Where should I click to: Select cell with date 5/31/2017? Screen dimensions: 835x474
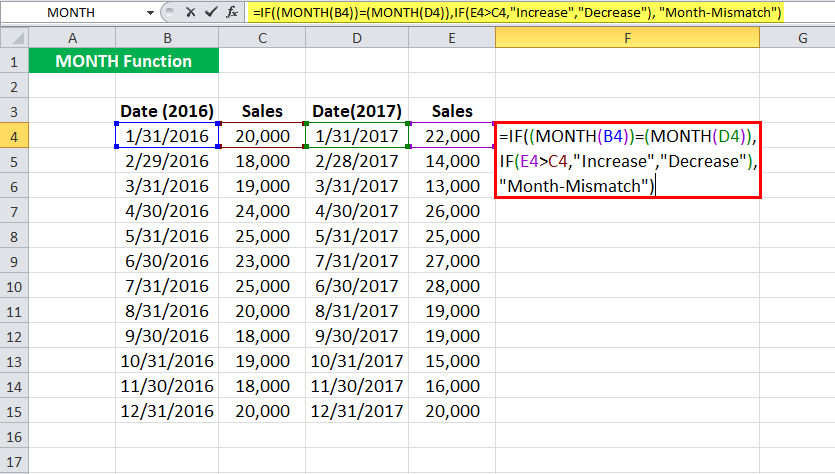pyautogui.click(x=357, y=236)
